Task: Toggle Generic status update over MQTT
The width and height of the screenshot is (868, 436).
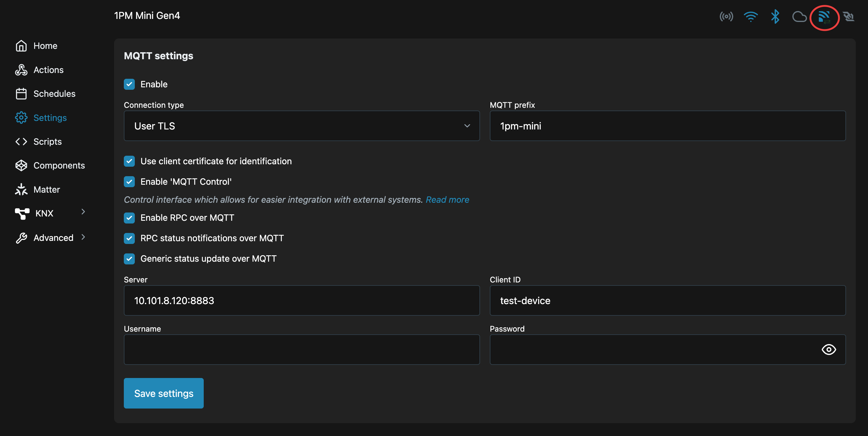Action: (x=129, y=259)
